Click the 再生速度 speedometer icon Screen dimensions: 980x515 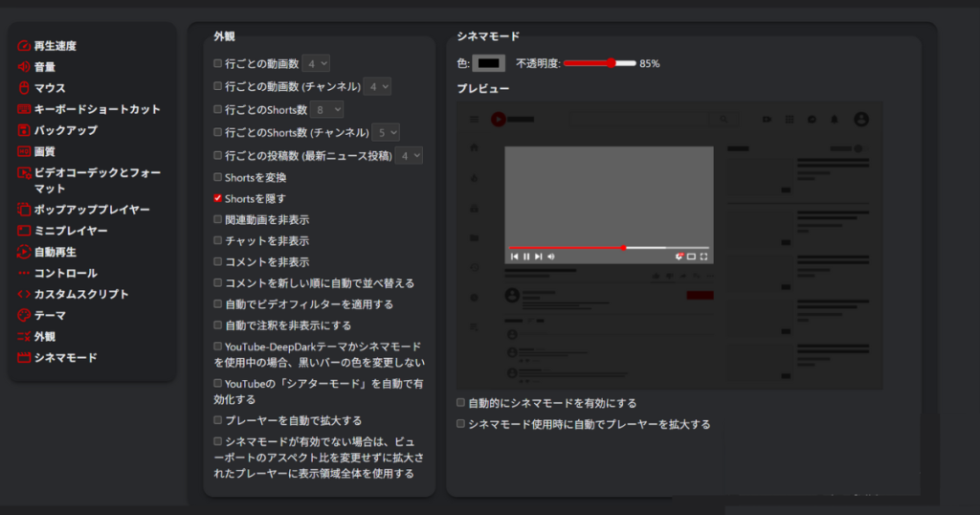point(24,46)
